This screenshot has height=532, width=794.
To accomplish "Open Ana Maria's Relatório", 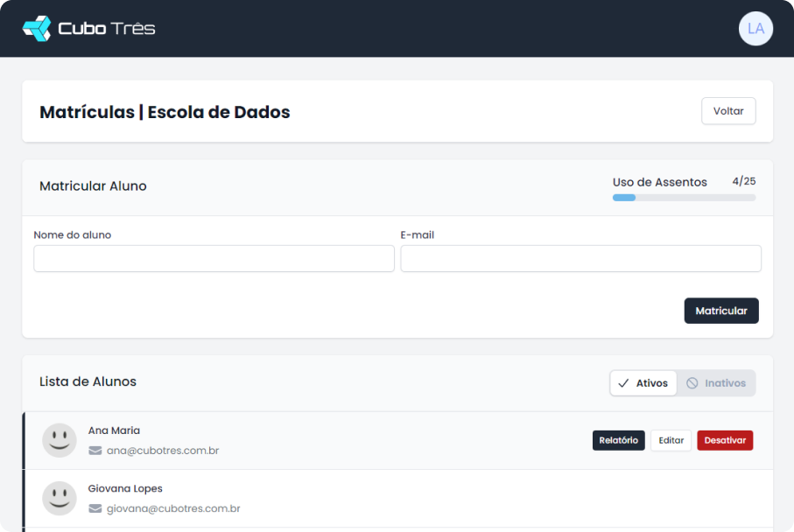I will [618, 440].
